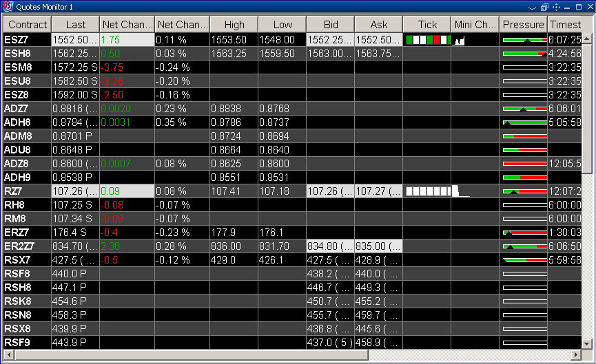Click the ESZ7 high value 1553.50

234,40
